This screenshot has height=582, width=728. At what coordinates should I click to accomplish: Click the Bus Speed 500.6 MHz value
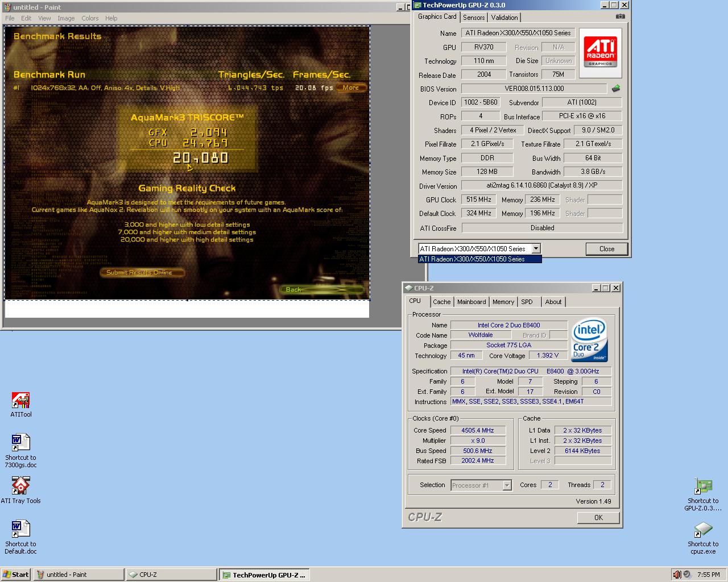pos(478,451)
